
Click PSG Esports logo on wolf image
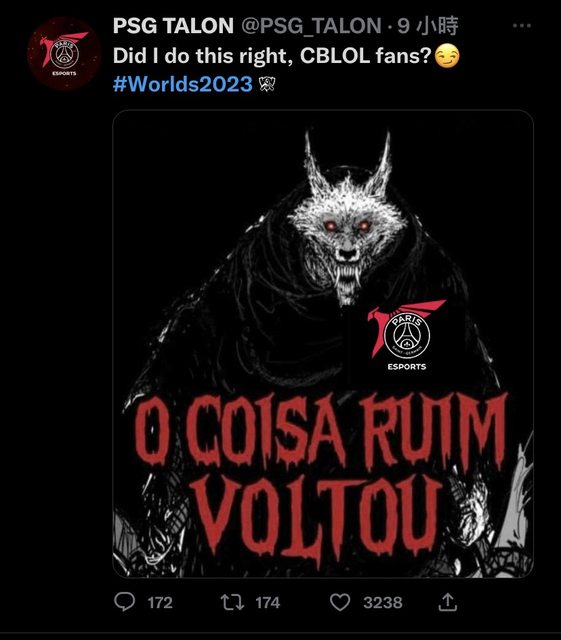coord(406,335)
